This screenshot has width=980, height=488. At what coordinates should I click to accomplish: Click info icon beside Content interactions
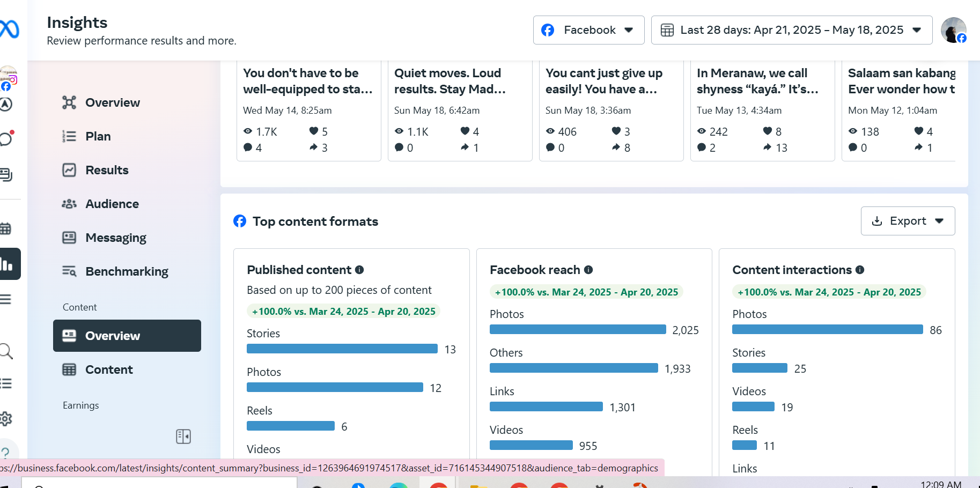[x=860, y=270]
